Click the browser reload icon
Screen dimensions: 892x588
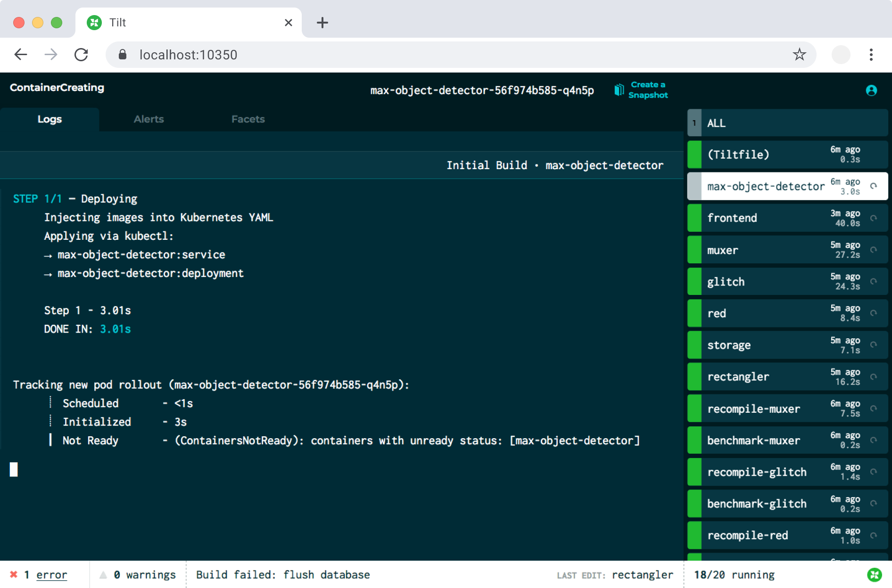[x=81, y=55]
